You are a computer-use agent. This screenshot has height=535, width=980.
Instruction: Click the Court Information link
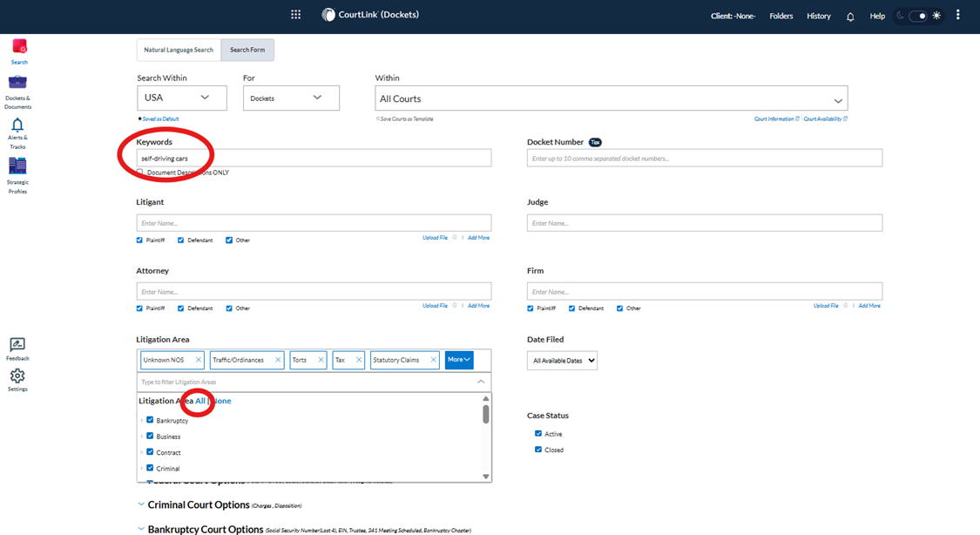point(774,119)
